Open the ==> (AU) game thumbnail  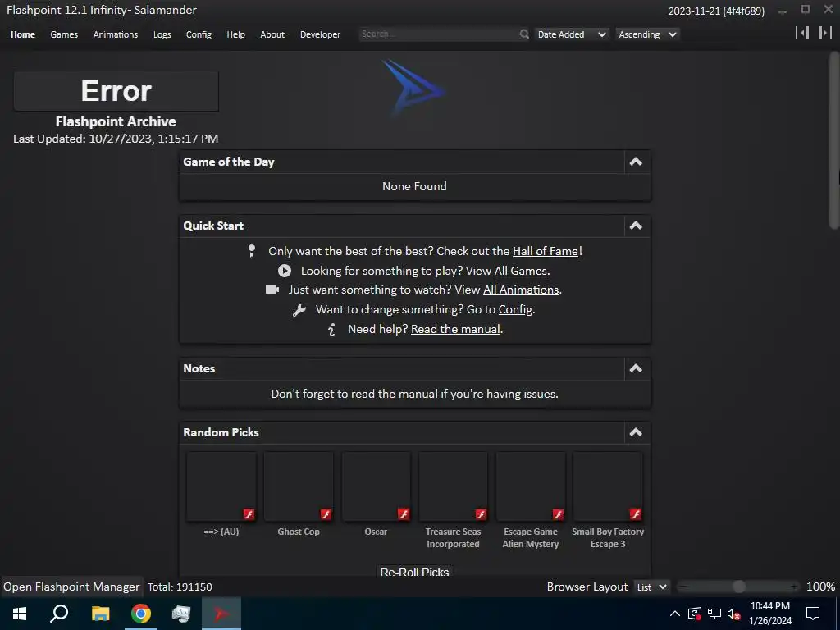coord(221,486)
